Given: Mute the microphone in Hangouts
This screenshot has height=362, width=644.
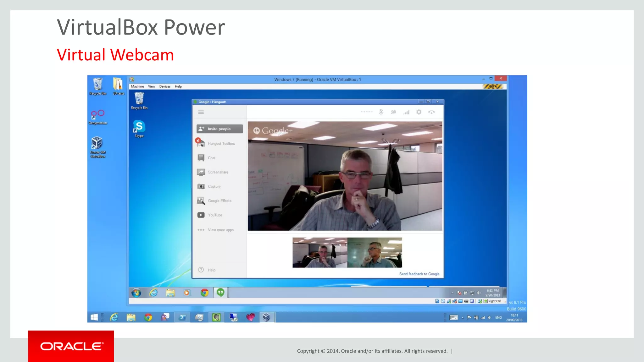Looking at the screenshot, I should pyautogui.click(x=381, y=112).
